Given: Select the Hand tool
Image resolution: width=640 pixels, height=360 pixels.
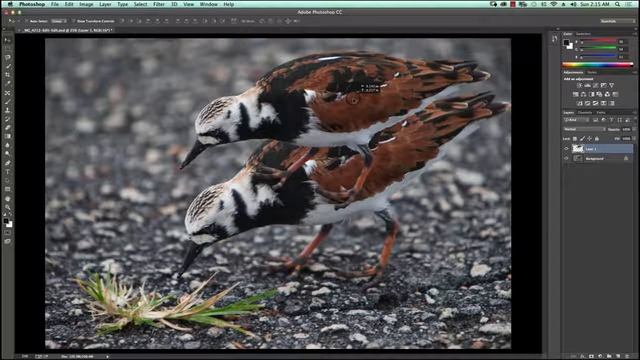Looking at the screenshot, I should click(7, 198).
